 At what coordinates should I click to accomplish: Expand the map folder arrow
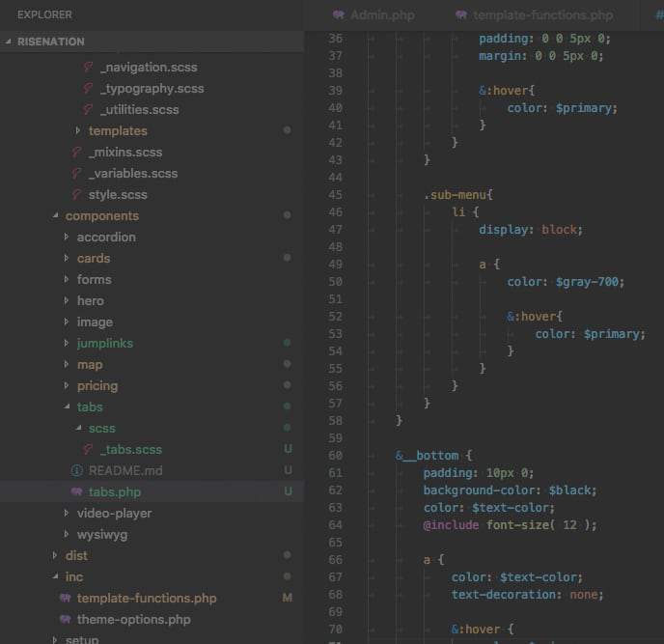coord(66,364)
